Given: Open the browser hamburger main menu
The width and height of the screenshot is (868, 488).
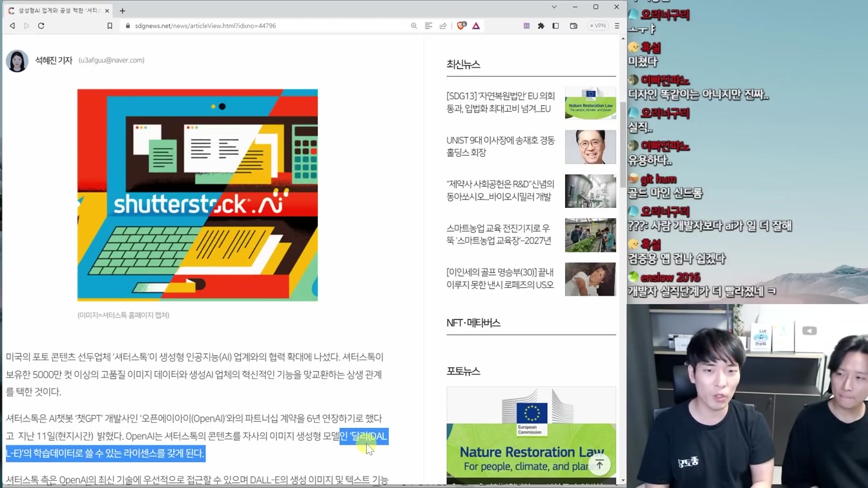Looking at the screenshot, I should (617, 26).
